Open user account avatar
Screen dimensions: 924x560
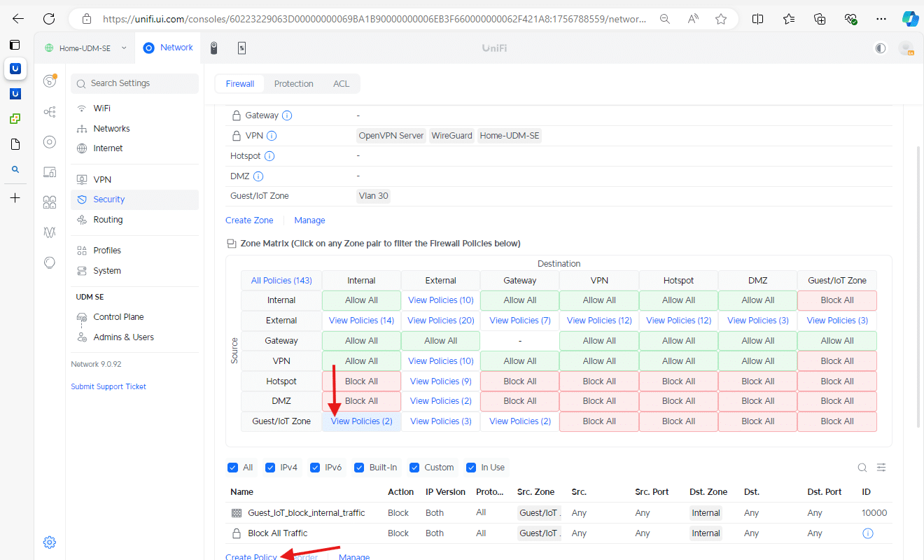point(906,48)
